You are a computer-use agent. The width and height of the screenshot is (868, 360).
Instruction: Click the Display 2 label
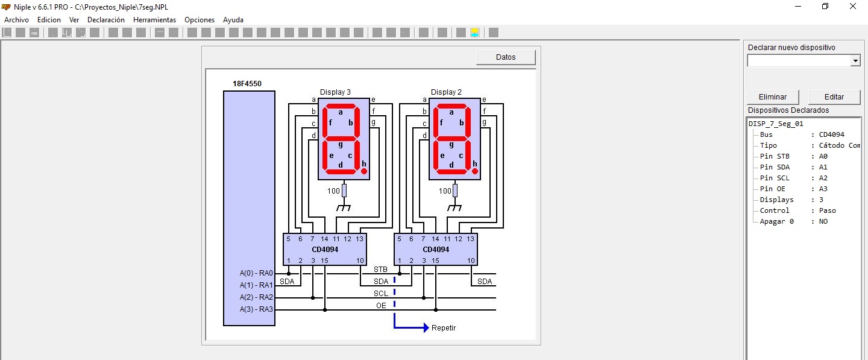pos(446,92)
